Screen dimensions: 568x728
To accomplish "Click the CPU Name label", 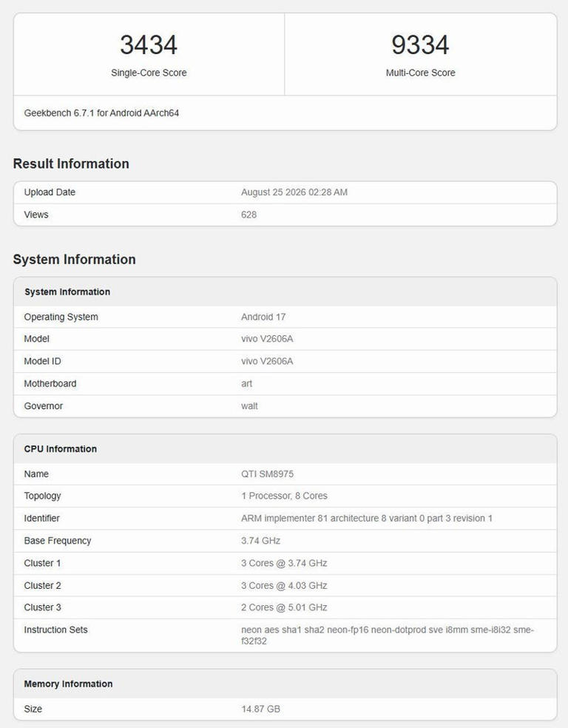I will tap(36, 474).
